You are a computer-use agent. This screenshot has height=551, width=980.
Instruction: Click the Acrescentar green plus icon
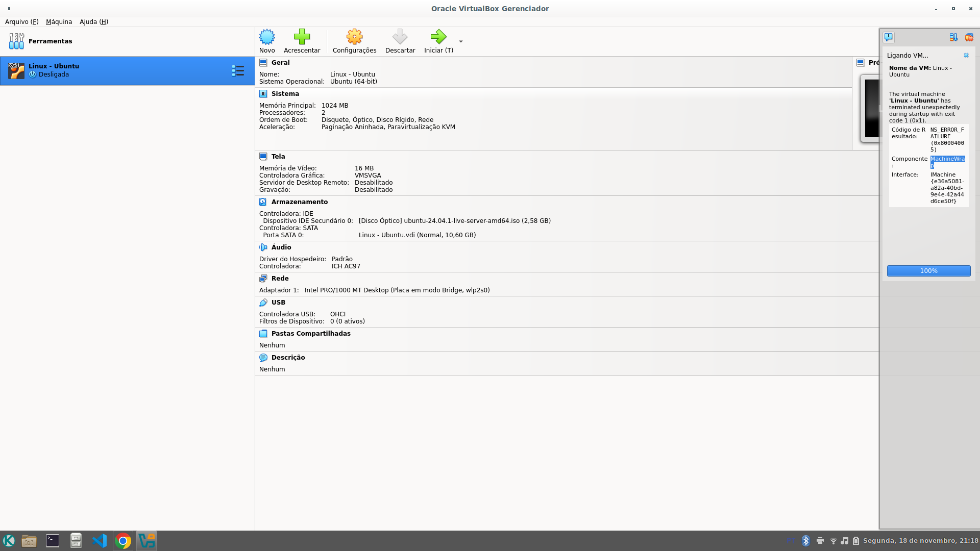[302, 37]
